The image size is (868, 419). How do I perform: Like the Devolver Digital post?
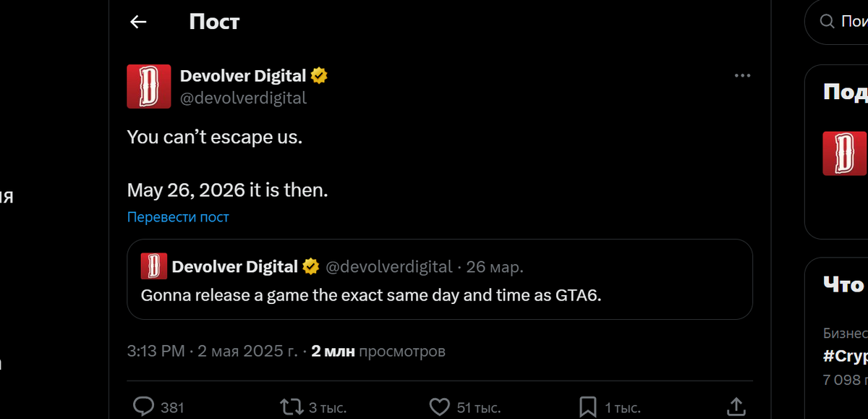coord(440,407)
